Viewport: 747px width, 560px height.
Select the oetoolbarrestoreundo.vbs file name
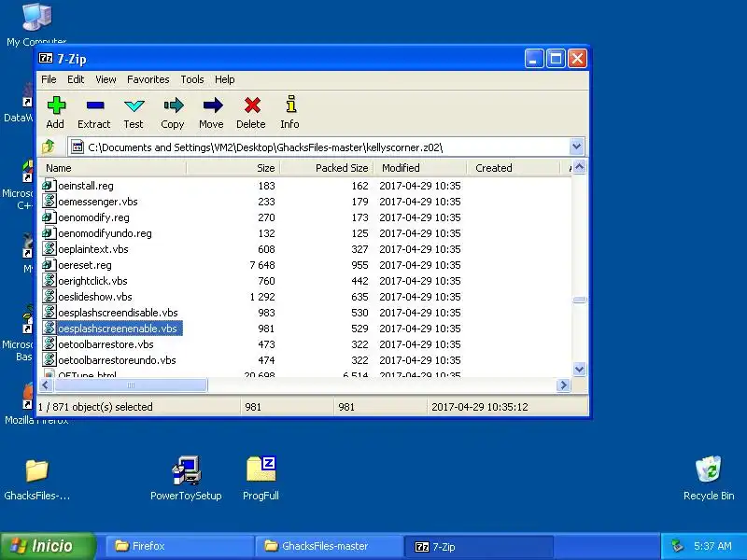118,360
